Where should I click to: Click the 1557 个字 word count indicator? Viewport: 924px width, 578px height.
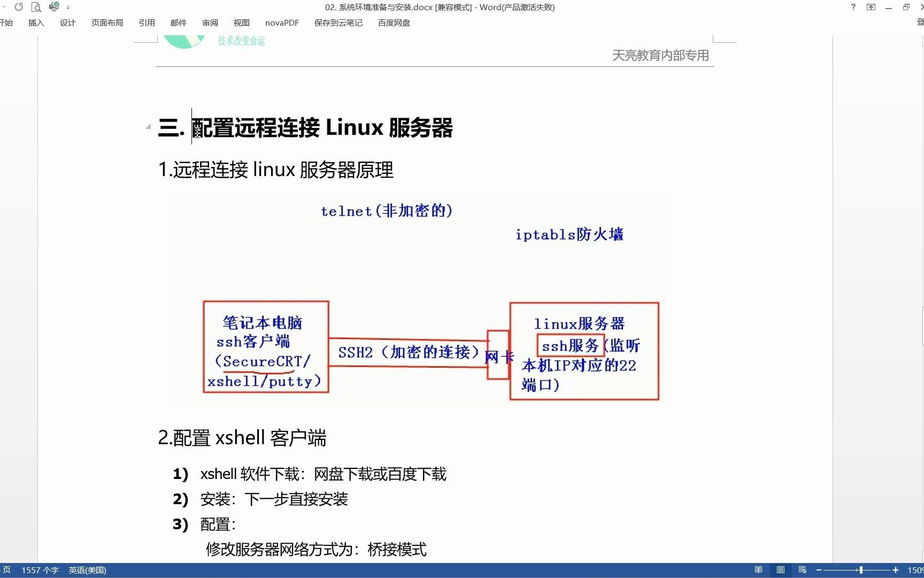point(40,570)
